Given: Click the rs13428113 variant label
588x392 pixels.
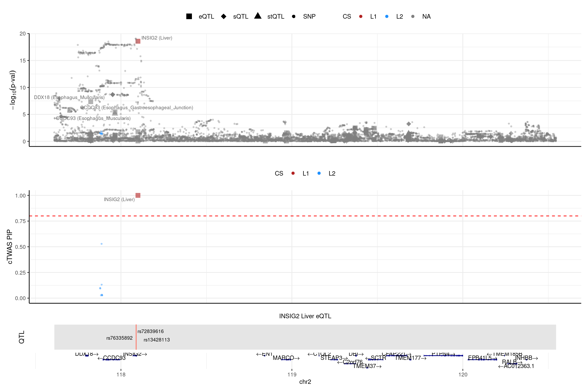Looking at the screenshot, I should point(157,340).
